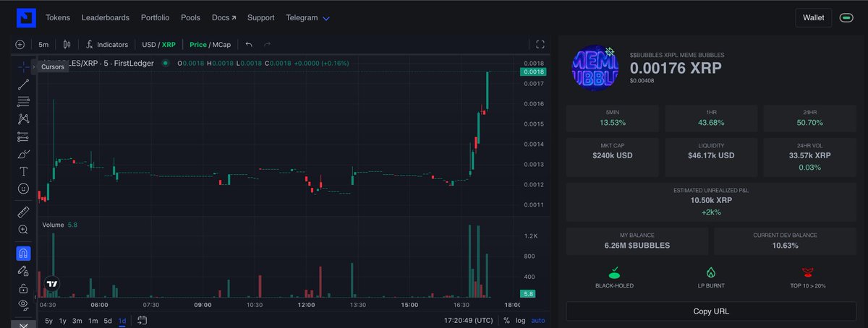This screenshot has width=868, height=328.
Task: Select the brush drawing tool
Action: point(23,154)
